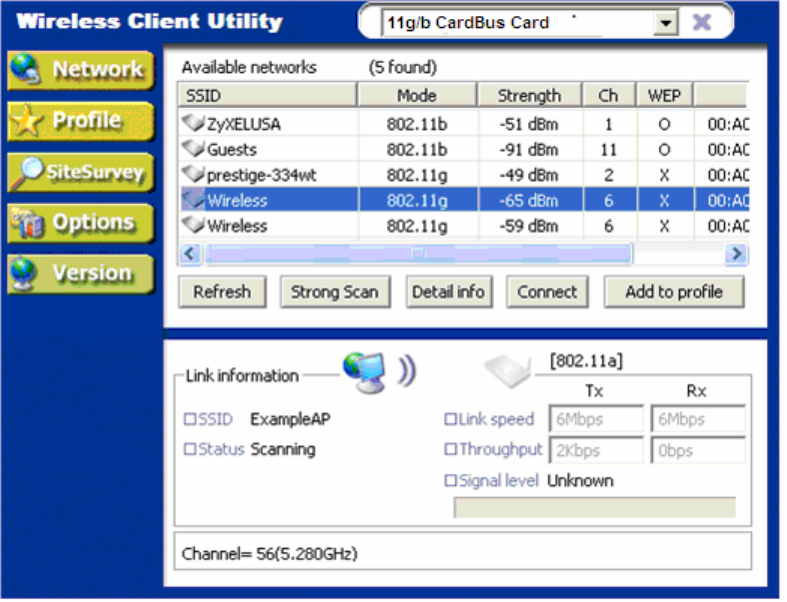Click adapter icon of Wireless -59 dBm row
This screenshot has width=787, height=602.
[x=193, y=225]
